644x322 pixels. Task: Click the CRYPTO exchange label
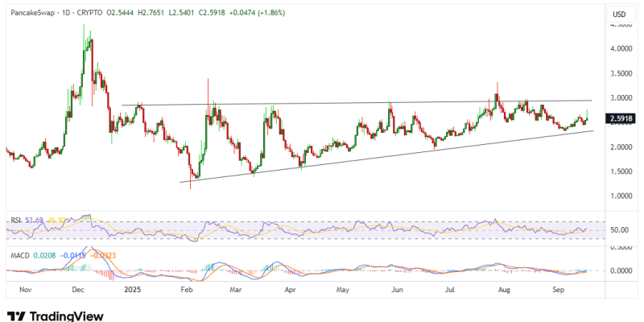(90, 13)
